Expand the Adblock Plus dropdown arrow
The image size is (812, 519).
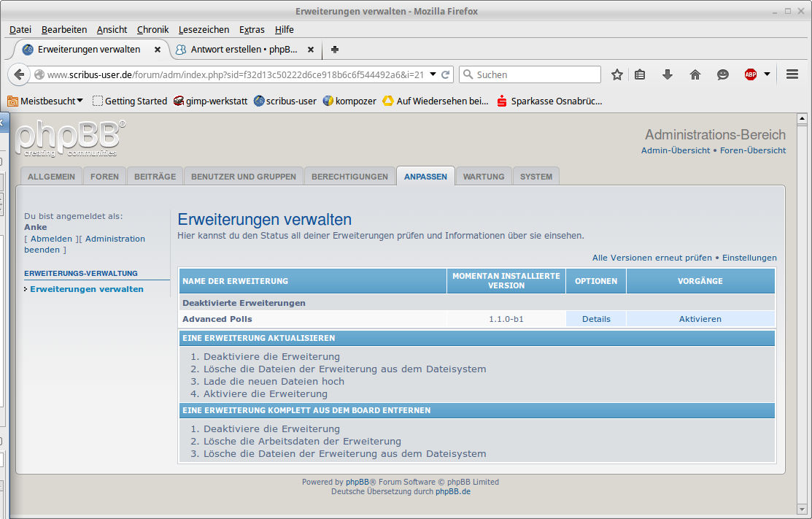[x=767, y=74]
